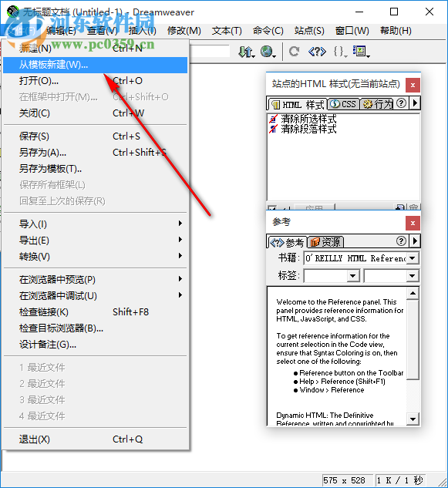The width and height of the screenshot is (448, 488).
Task: Close the 站点的HTML 样式 panel
Action: 413,85
